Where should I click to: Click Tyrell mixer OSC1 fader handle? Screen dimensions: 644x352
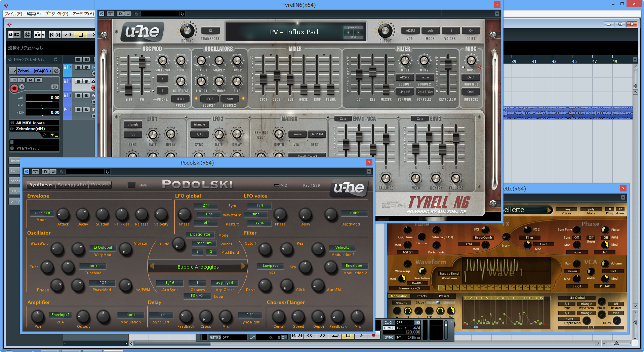click(263, 79)
